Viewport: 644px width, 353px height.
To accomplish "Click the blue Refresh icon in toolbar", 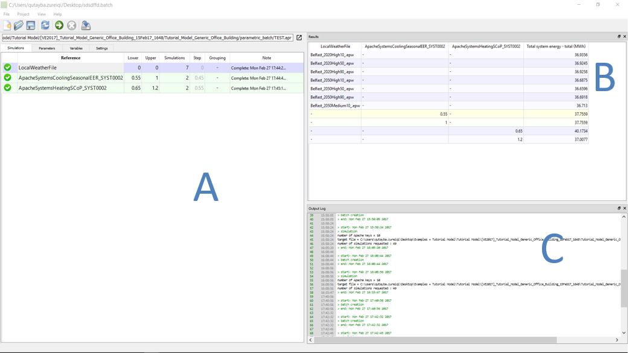I will pos(45,25).
